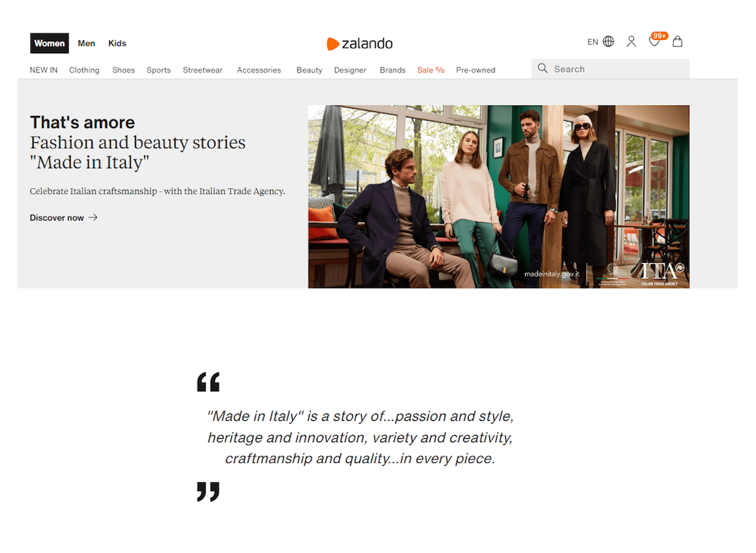This screenshot has width=756, height=553.
Task: Go to the Streetwear category
Action: 203,70
